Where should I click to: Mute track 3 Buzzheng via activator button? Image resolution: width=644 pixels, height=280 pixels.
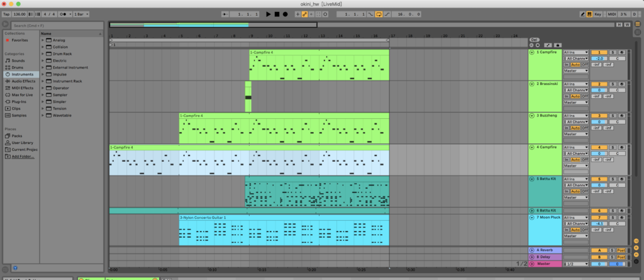click(601, 116)
